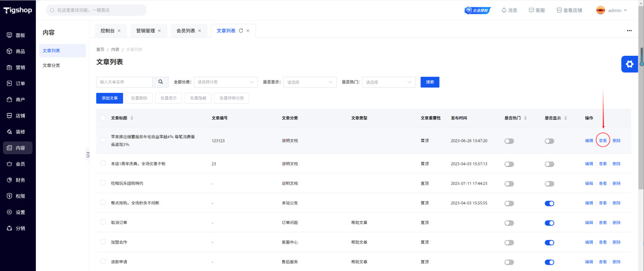Image resolution: width=644 pixels, height=271 pixels.
Task: Open the 内容 content sidebar icon
Action: (x=9, y=148)
